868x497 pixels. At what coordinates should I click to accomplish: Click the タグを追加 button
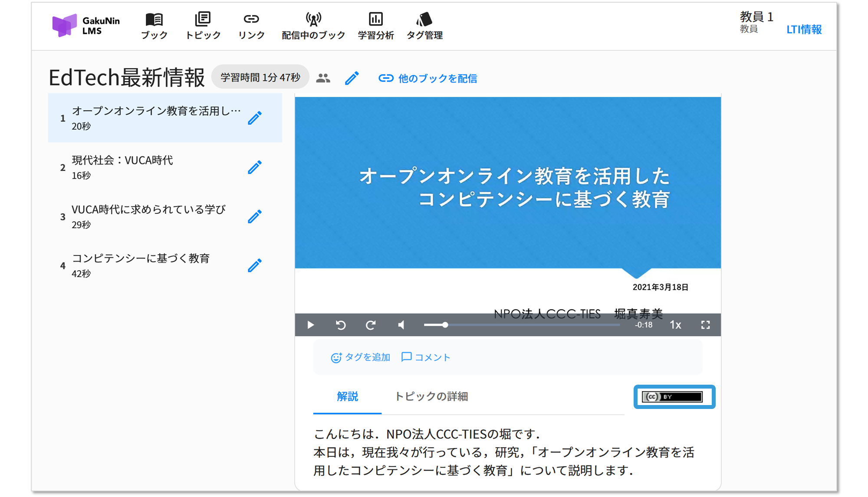[x=361, y=357]
